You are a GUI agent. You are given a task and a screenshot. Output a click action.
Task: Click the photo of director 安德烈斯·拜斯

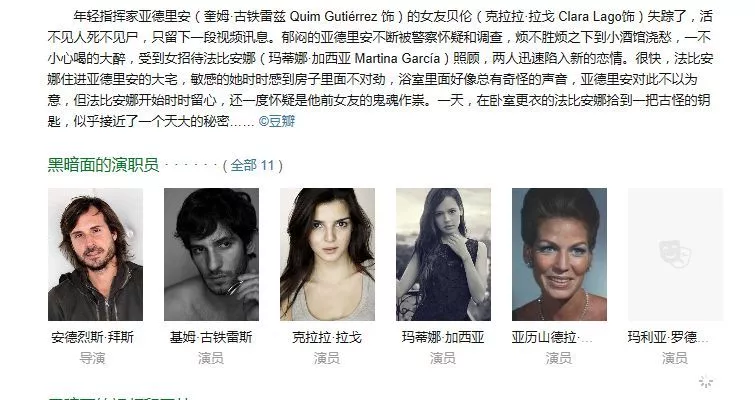95,254
